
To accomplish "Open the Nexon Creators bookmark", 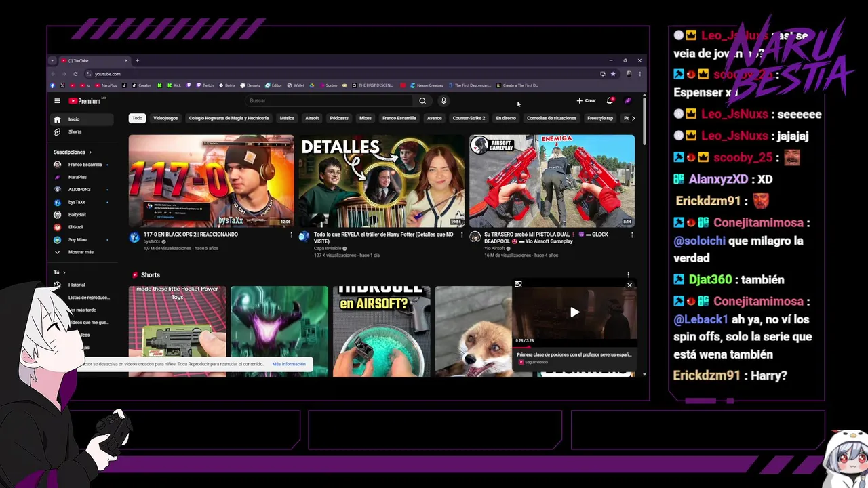I will point(426,85).
